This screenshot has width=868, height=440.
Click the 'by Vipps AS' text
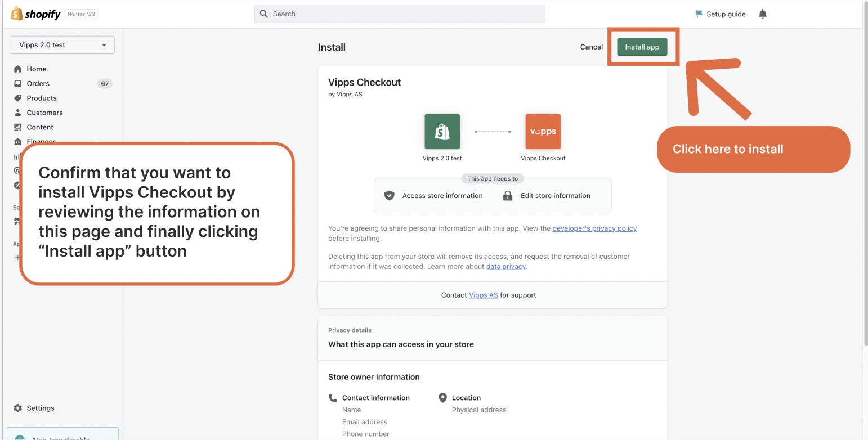[345, 95]
